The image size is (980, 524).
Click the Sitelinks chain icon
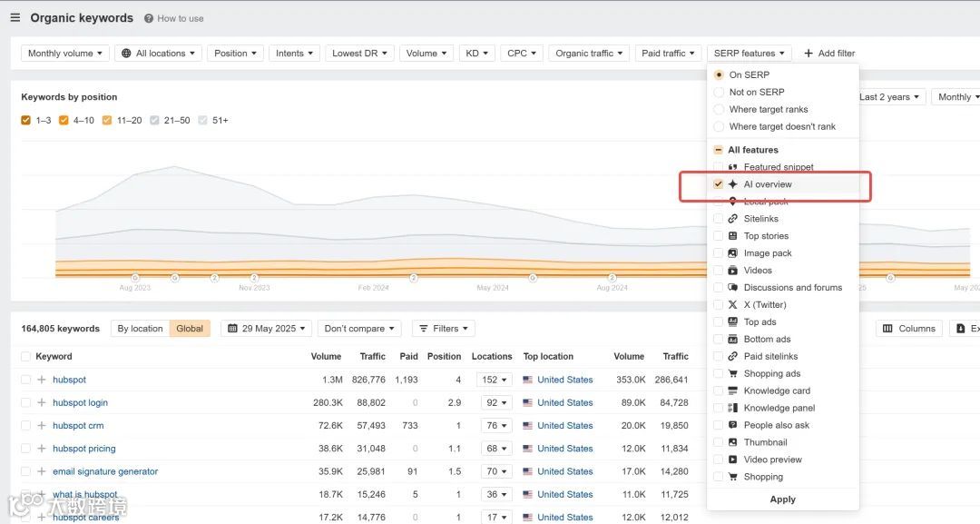[x=732, y=219]
